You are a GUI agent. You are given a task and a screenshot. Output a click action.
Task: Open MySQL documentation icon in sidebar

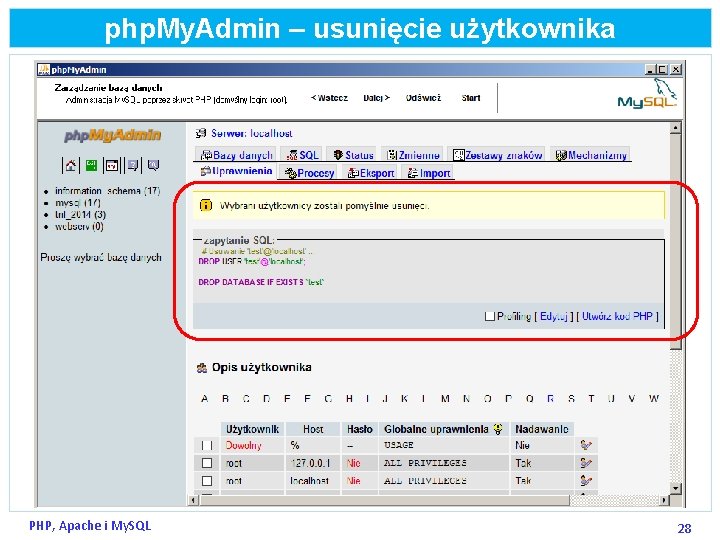153,165
